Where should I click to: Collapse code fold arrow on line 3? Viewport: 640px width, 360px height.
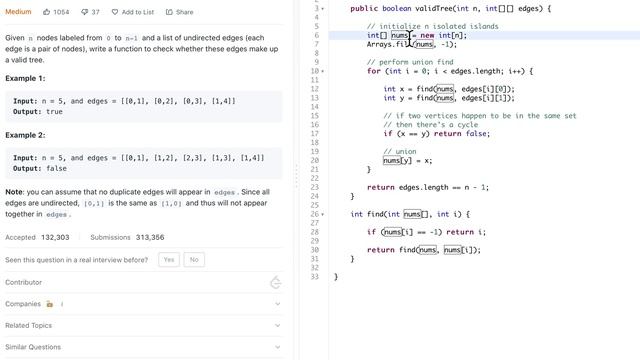point(323,9)
